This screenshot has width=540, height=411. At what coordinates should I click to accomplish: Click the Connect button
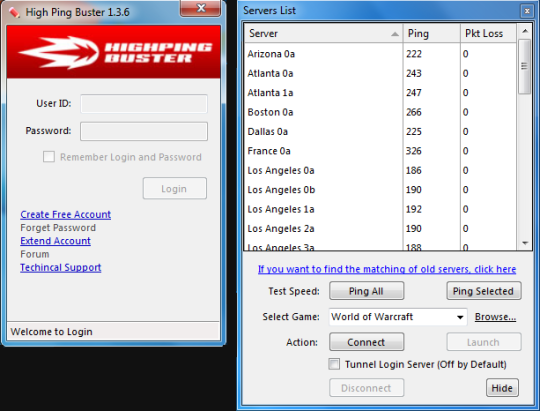(366, 342)
